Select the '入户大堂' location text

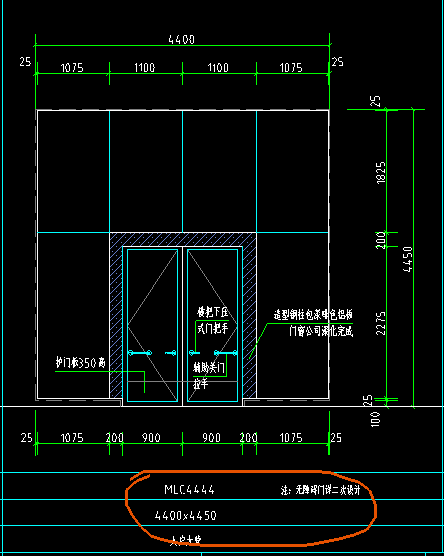coord(185,540)
